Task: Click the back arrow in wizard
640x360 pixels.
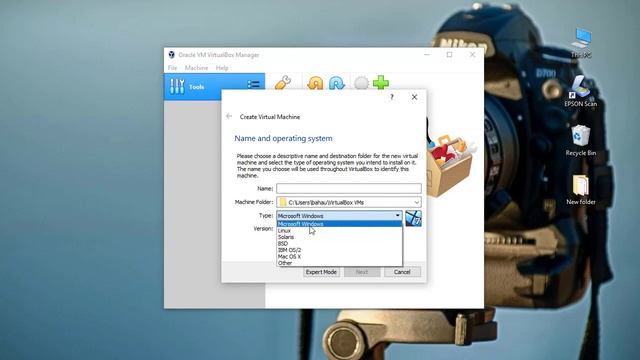Action: click(229, 116)
